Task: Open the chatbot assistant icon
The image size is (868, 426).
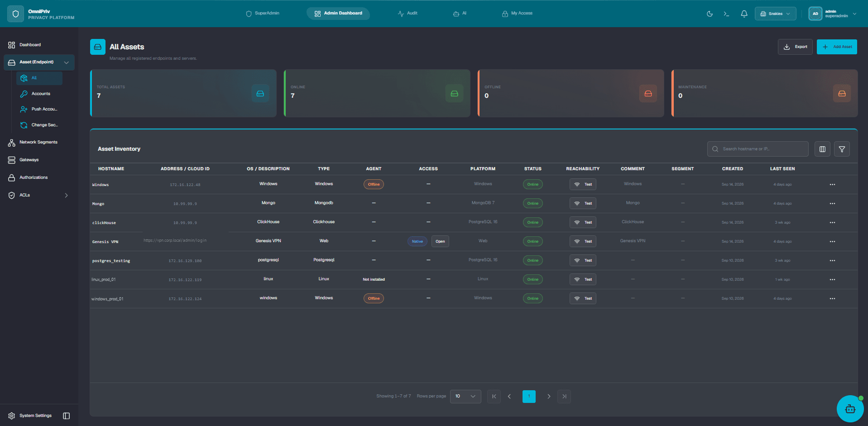Action: 850,409
